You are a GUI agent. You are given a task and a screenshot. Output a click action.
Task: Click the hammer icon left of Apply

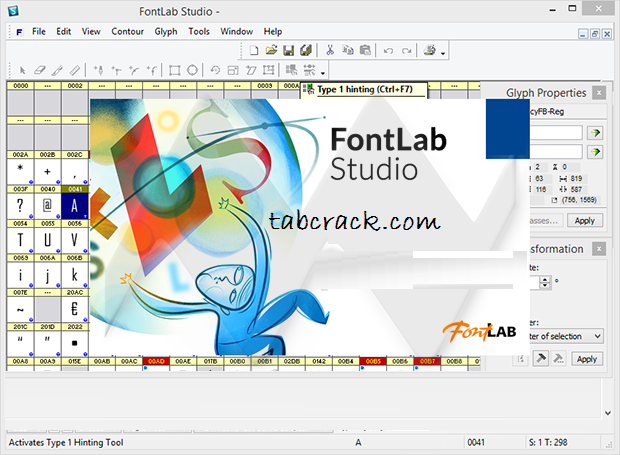point(541,359)
